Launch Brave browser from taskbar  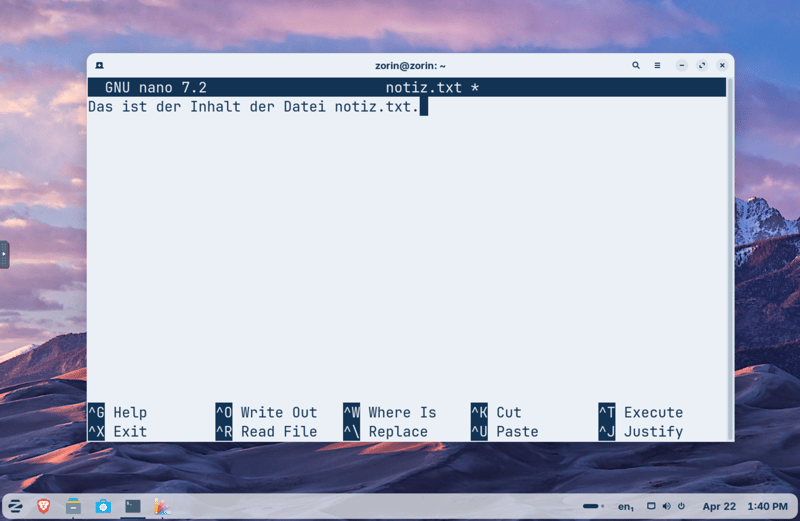[x=44, y=506]
